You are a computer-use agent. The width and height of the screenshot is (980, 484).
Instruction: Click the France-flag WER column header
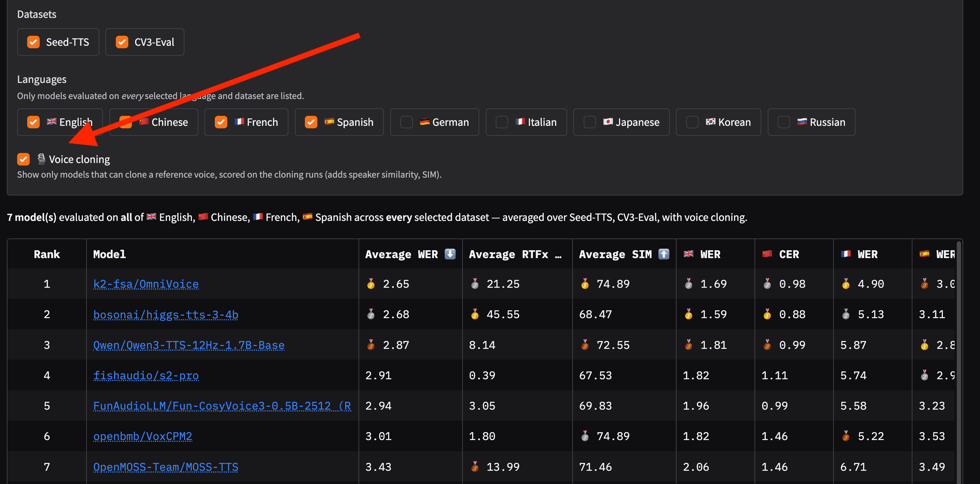(872, 254)
